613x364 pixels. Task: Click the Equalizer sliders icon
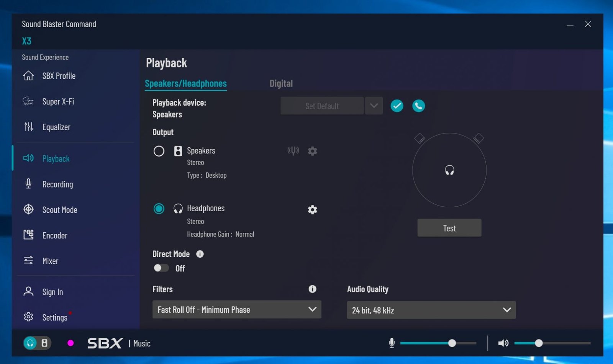[28, 127]
